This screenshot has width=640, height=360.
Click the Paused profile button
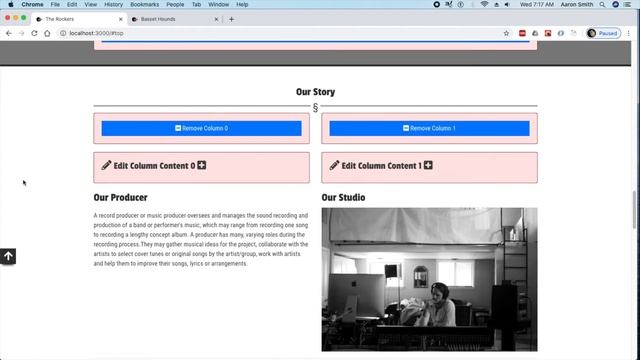[x=603, y=33]
